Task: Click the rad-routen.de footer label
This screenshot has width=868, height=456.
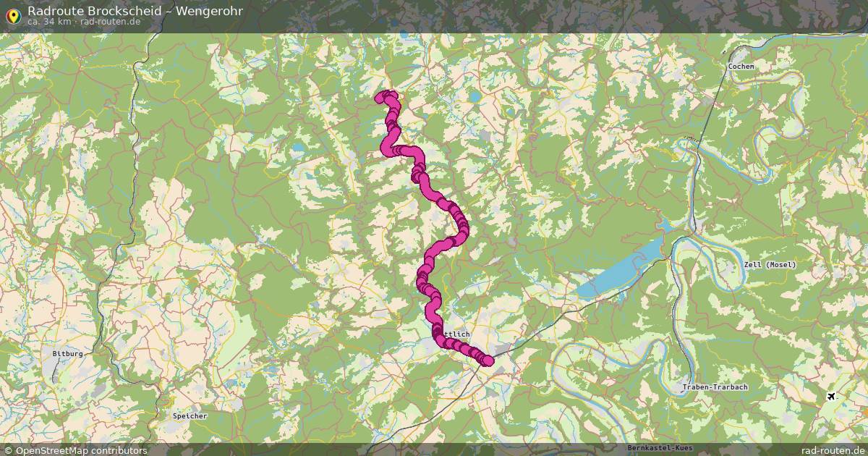Action: [x=833, y=450]
